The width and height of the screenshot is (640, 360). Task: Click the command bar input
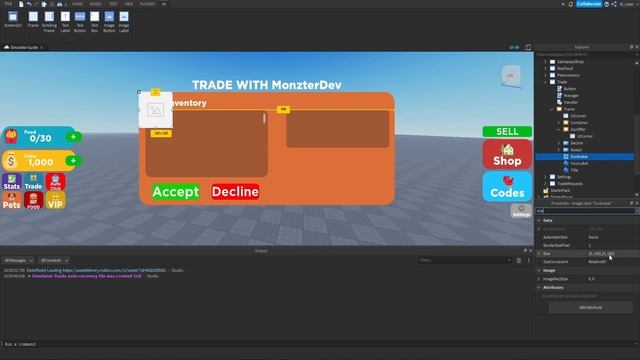click(x=318, y=344)
